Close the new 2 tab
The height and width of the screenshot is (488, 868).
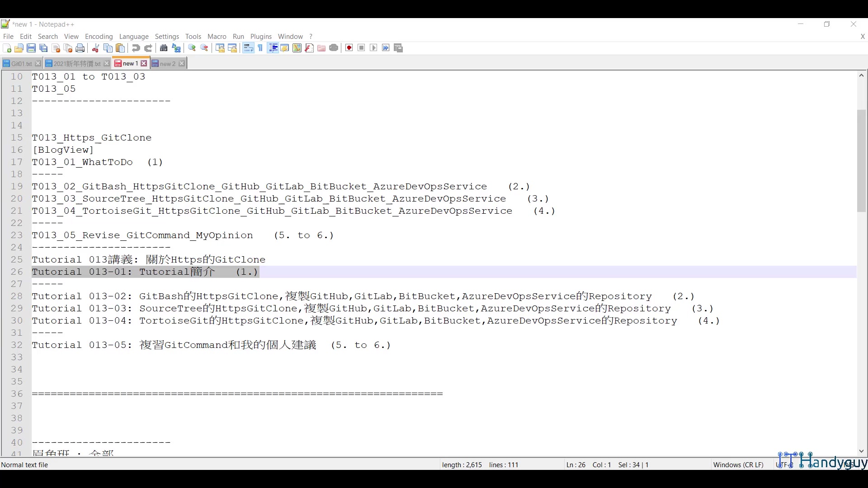point(182,64)
